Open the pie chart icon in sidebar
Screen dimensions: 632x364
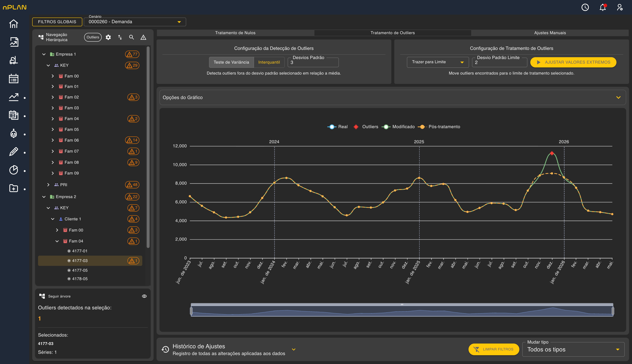pyautogui.click(x=14, y=170)
